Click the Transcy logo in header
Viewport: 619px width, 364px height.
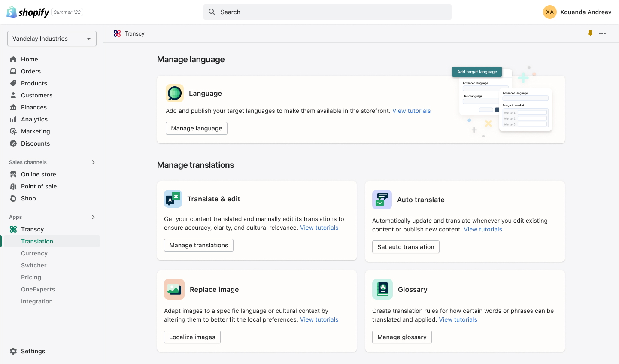117,33
